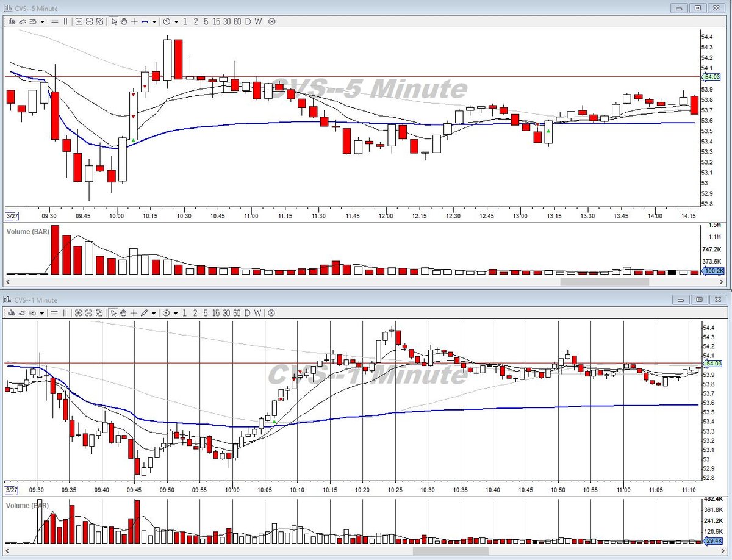
Task: Toggle horizontal grid lines in 1 Minute window
Action: 54,313
